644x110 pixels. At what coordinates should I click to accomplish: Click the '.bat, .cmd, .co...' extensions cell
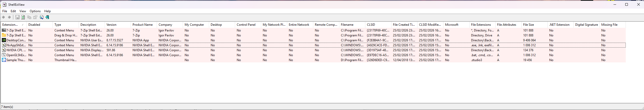(483, 55)
